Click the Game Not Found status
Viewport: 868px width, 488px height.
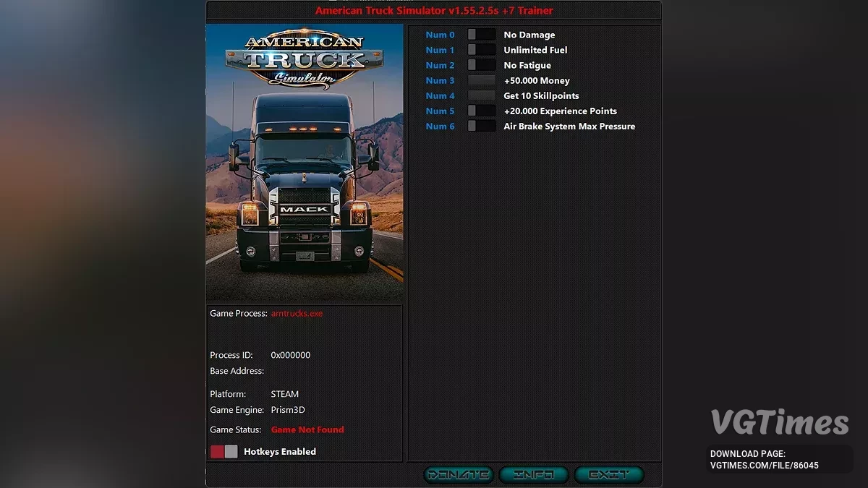tap(307, 429)
